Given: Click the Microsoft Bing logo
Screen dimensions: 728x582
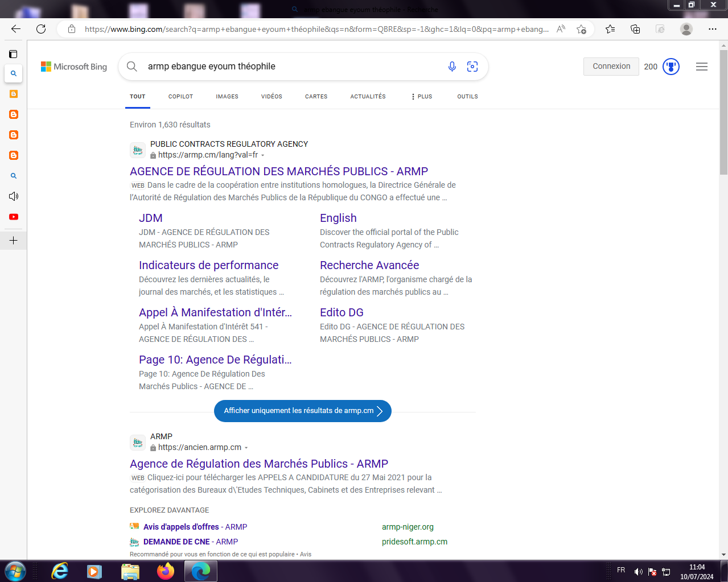Looking at the screenshot, I should (x=74, y=67).
